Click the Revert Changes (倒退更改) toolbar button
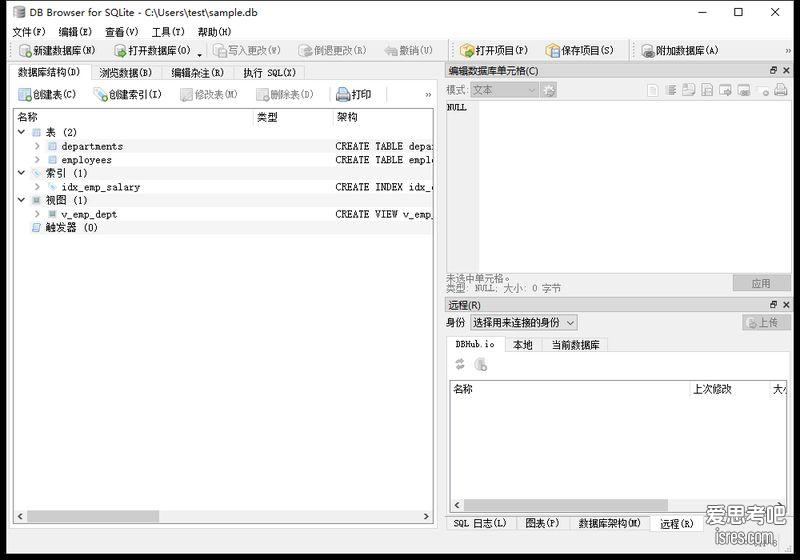 pyautogui.click(x=332, y=50)
